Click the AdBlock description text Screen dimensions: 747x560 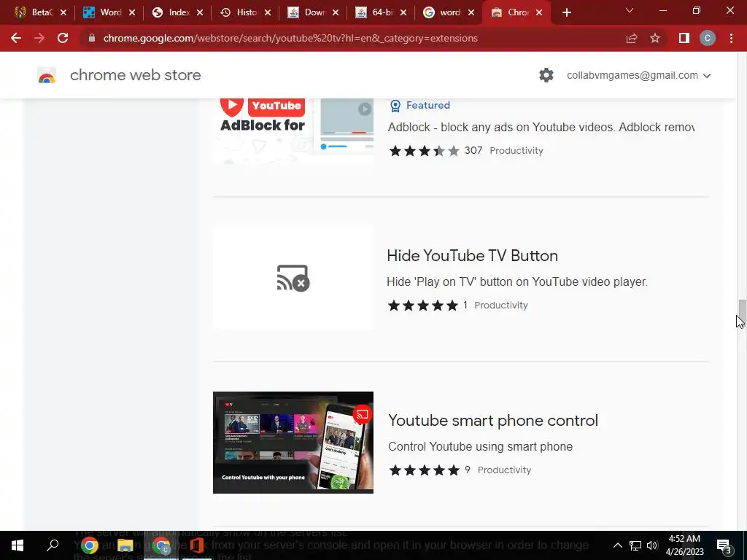541,127
